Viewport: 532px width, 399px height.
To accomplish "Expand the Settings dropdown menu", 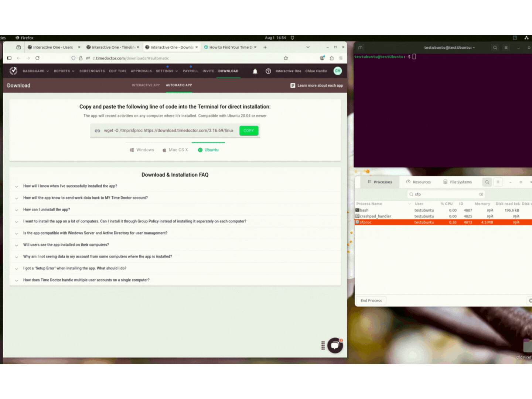I will 167,71.
